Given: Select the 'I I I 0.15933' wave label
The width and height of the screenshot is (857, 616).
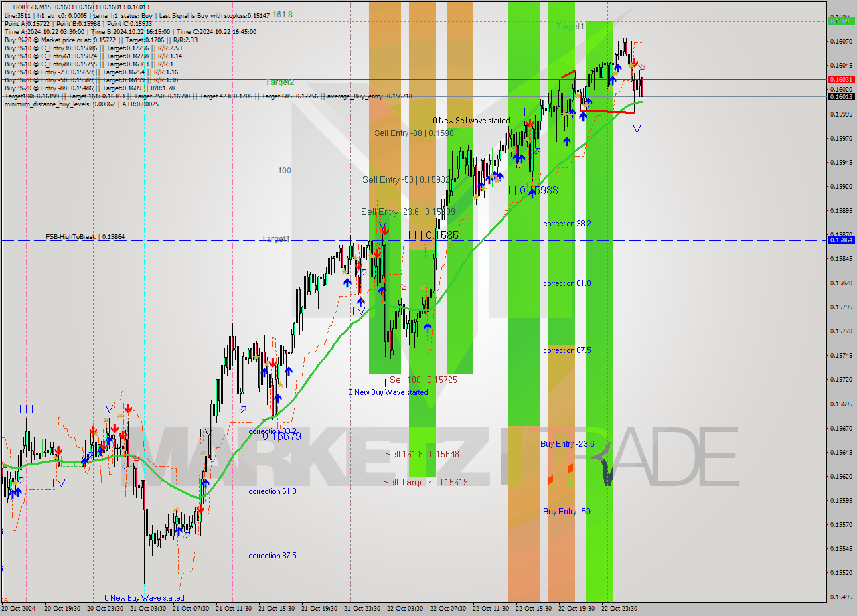Looking at the screenshot, I should tap(530, 190).
